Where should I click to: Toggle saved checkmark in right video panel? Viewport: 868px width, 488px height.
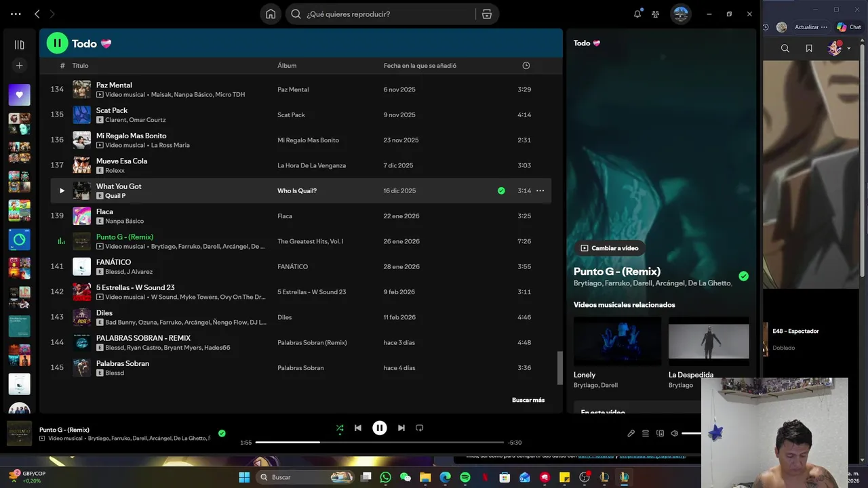(x=744, y=276)
